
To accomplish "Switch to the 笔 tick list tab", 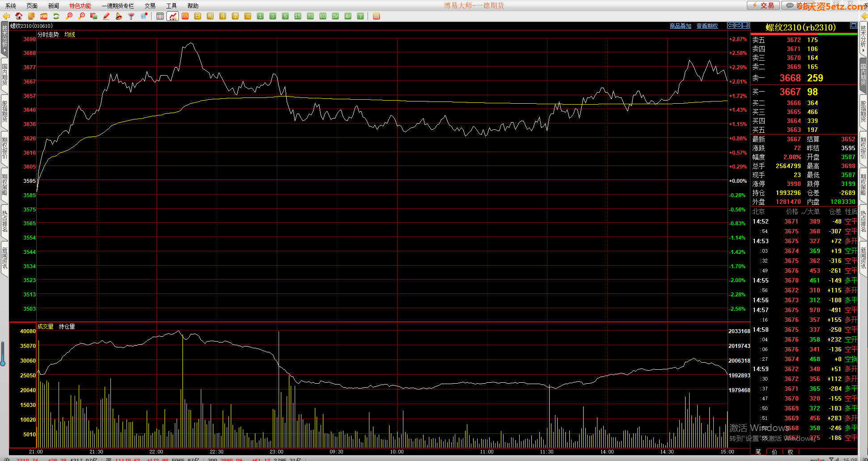I will [x=758, y=452].
